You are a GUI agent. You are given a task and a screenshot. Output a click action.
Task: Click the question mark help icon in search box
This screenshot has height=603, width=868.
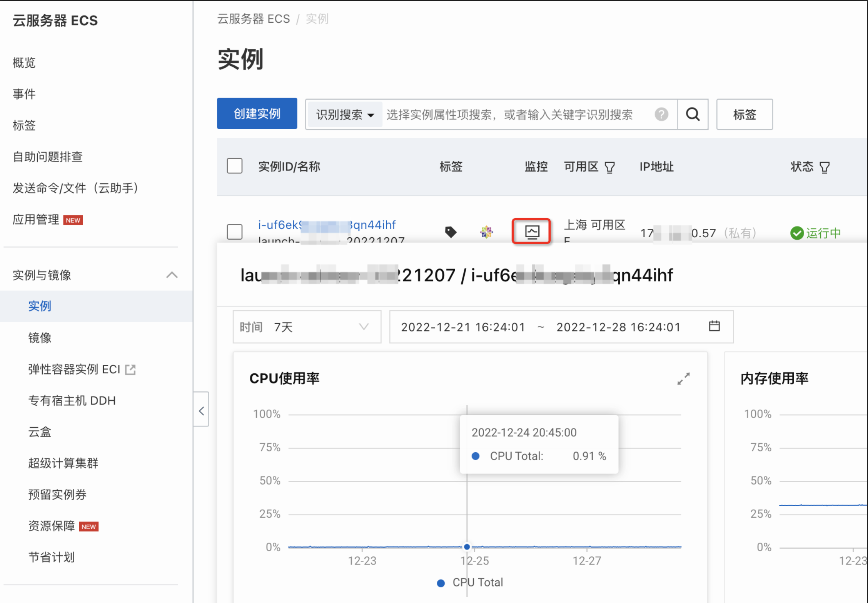(661, 114)
